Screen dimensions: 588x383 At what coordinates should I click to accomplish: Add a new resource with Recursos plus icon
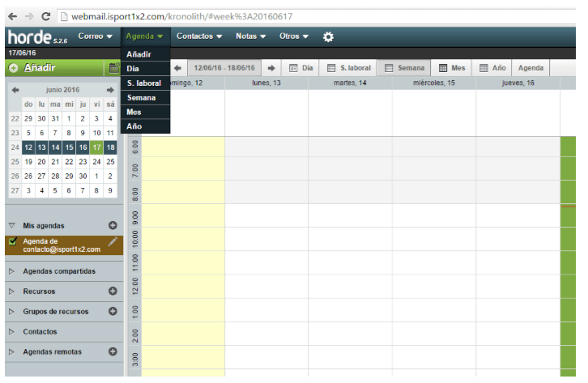pyautogui.click(x=113, y=291)
